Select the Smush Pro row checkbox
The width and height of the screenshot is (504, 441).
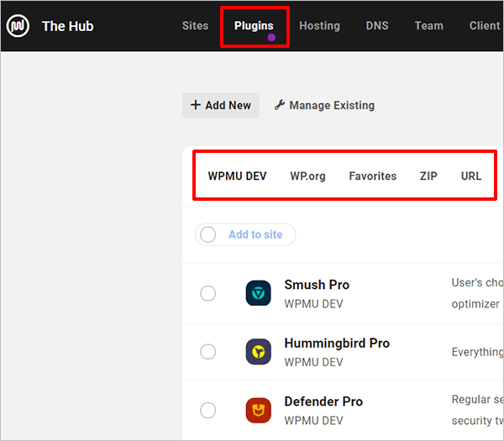tap(208, 293)
